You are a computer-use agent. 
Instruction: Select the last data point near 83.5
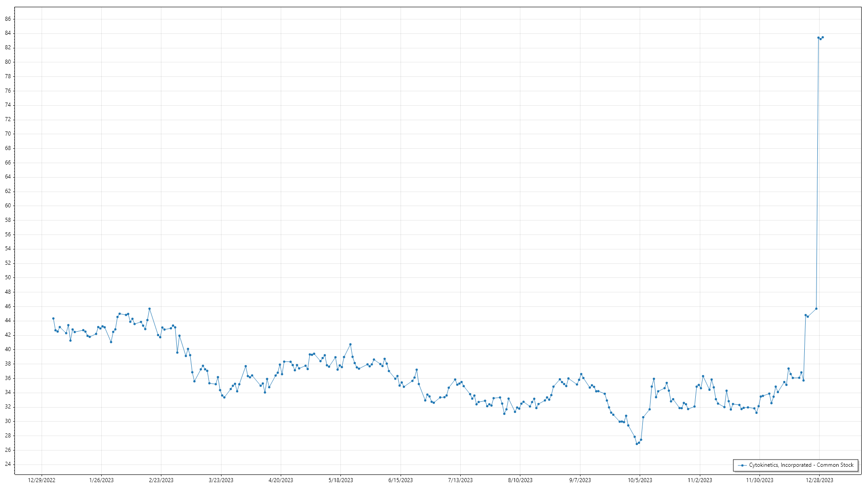[x=823, y=38]
